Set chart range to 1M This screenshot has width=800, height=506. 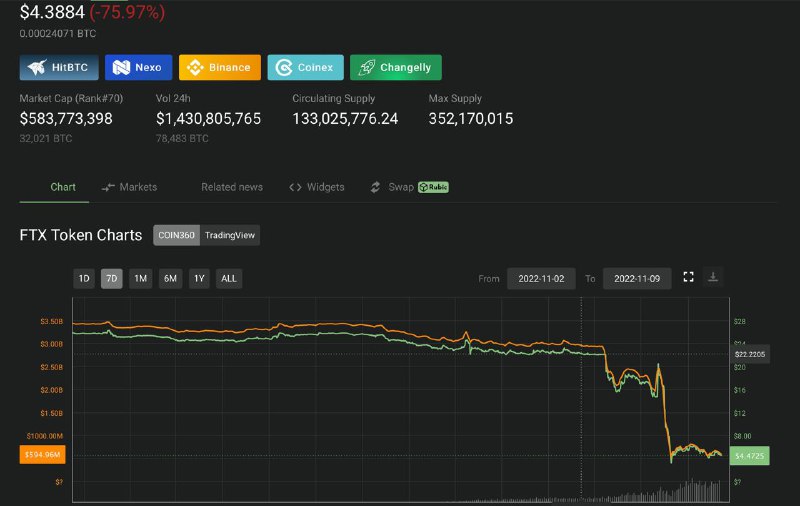coord(140,279)
